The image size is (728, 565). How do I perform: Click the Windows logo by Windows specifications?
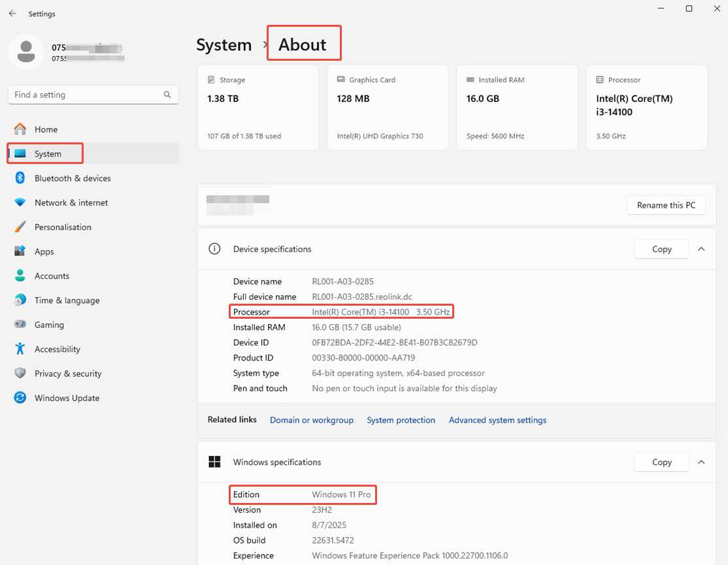[x=214, y=462]
